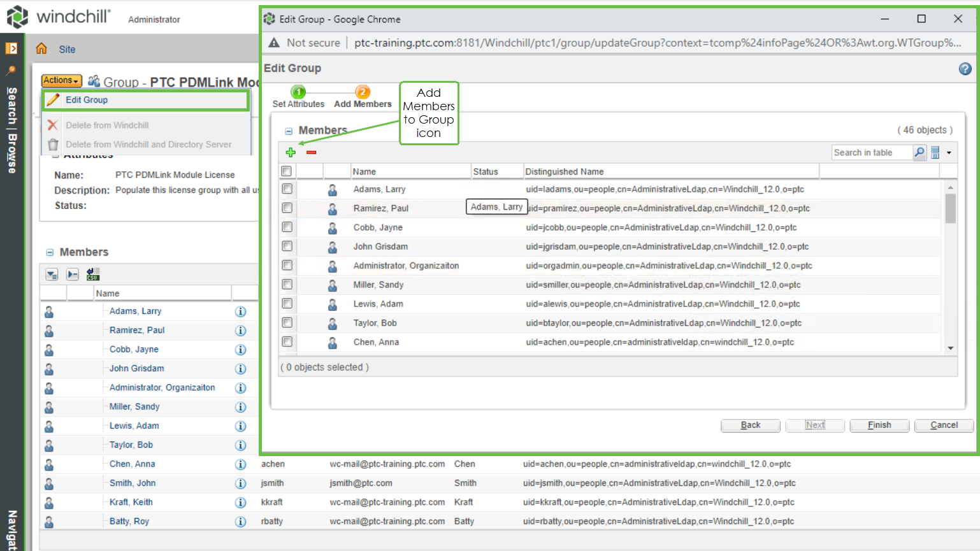
Task: Collapse the Members section in main window
Action: coord(50,252)
